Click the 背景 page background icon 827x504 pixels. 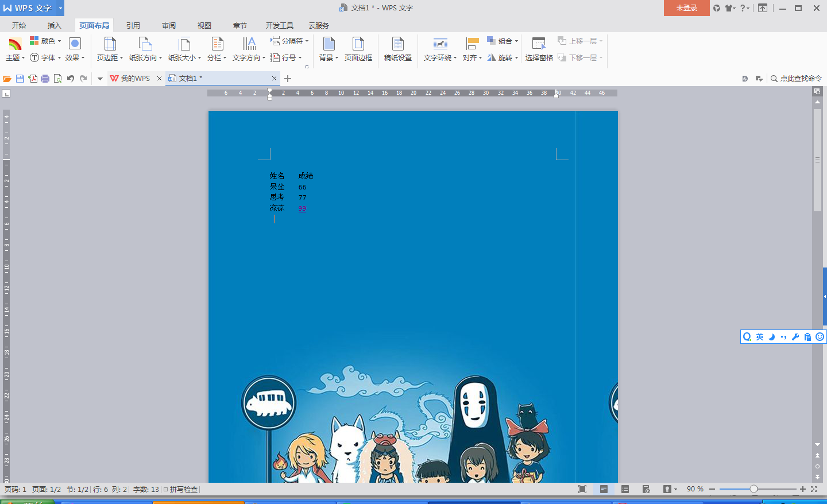pyautogui.click(x=329, y=44)
